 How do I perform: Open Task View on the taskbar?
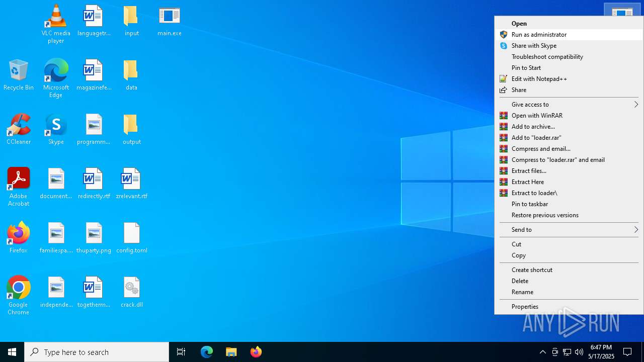181,352
